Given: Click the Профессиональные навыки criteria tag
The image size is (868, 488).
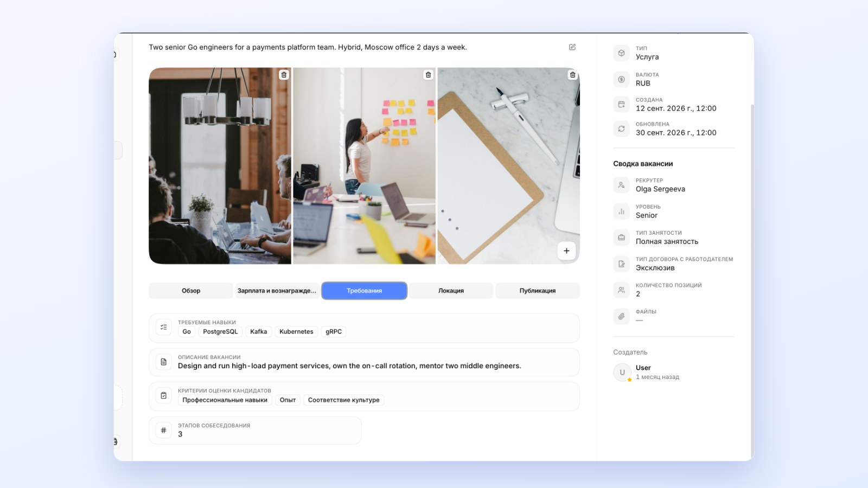Looking at the screenshot, I should 225,400.
